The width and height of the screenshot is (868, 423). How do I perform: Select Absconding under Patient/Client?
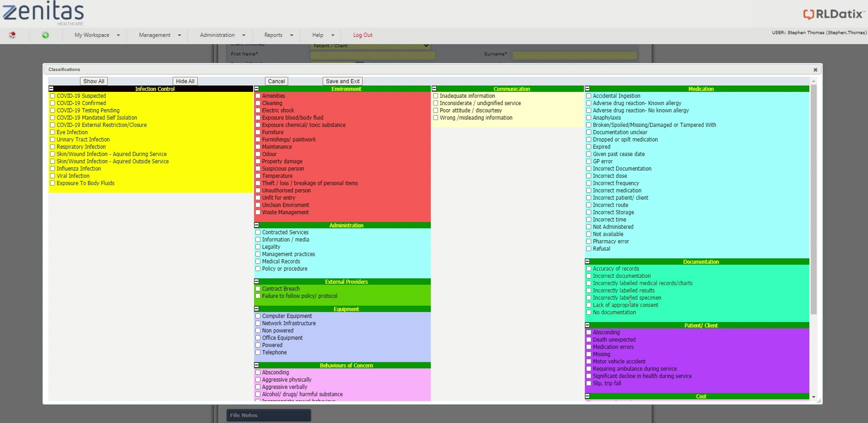pyautogui.click(x=589, y=332)
